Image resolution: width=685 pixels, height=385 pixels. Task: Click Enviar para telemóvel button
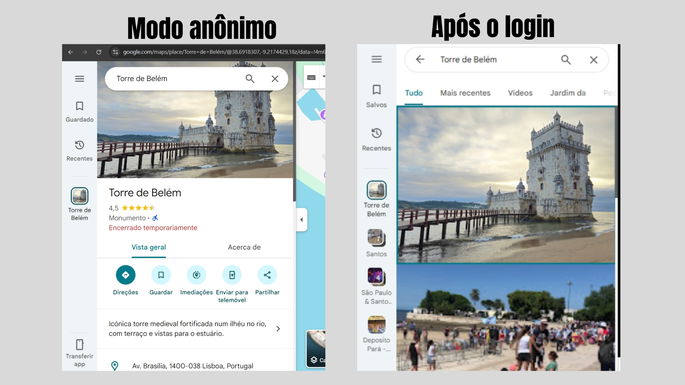232,284
